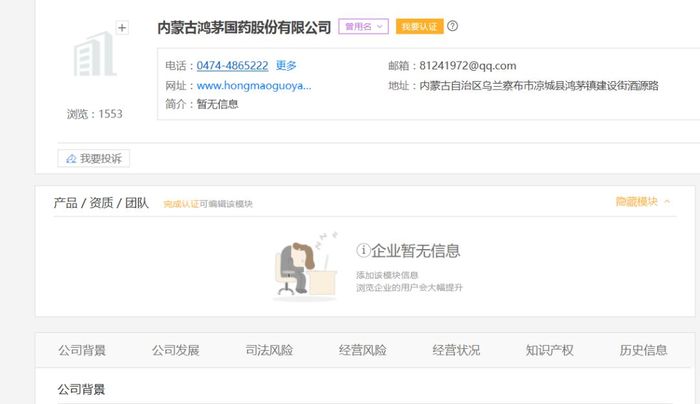700x404 pixels.
Task: Switch to the 公司发展 tab
Action: pyautogui.click(x=175, y=350)
